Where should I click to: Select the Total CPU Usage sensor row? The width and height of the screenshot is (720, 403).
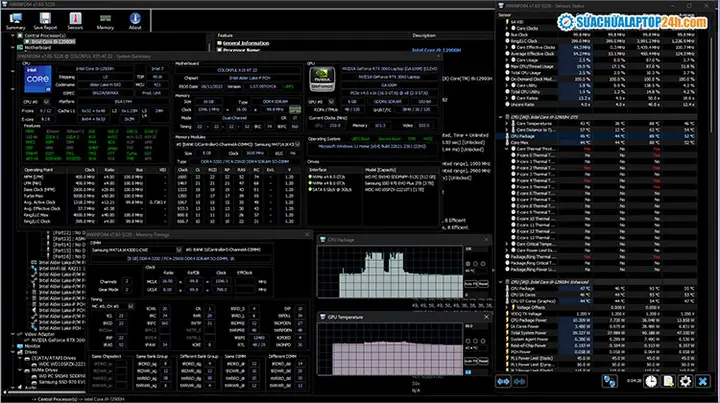pyautogui.click(x=603, y=73)
